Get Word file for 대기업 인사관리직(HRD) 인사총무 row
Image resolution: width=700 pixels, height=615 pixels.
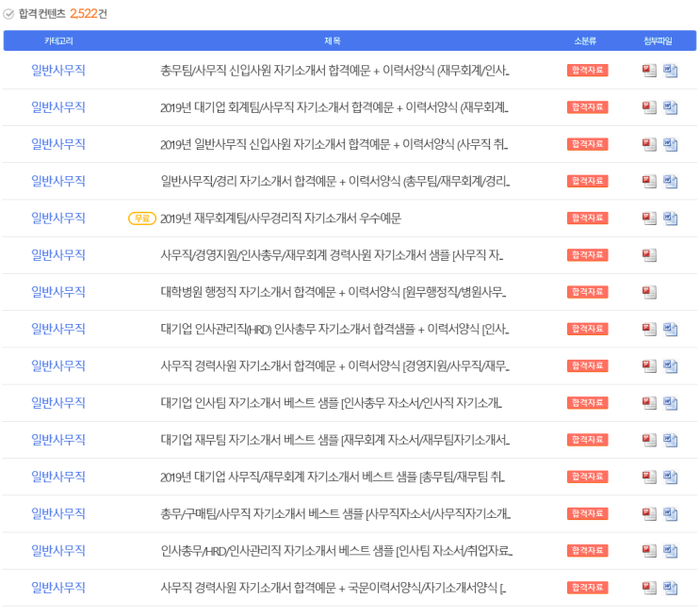pos(670,330)
